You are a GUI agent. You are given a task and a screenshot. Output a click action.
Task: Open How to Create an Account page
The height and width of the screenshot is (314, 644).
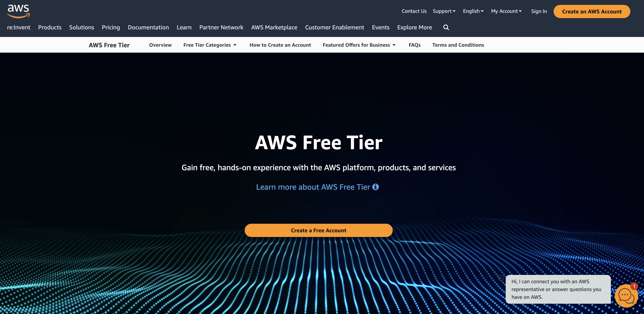[280, 45]
